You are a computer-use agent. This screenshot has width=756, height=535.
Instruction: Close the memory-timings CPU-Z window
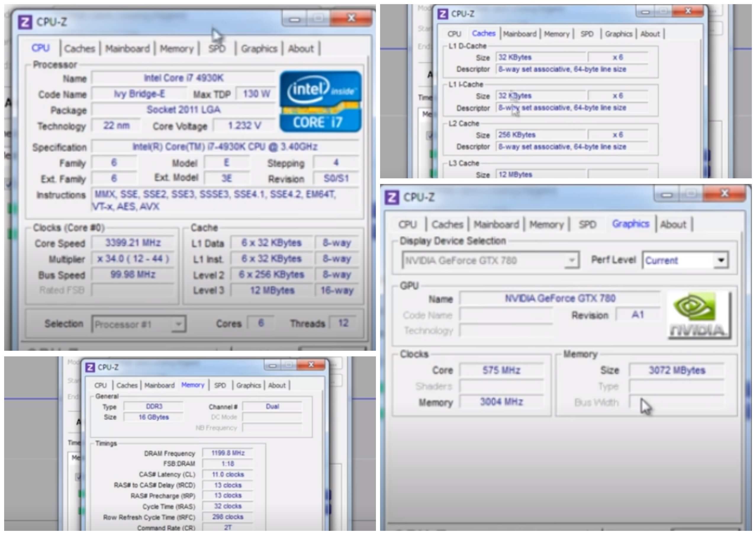point(311,364)
